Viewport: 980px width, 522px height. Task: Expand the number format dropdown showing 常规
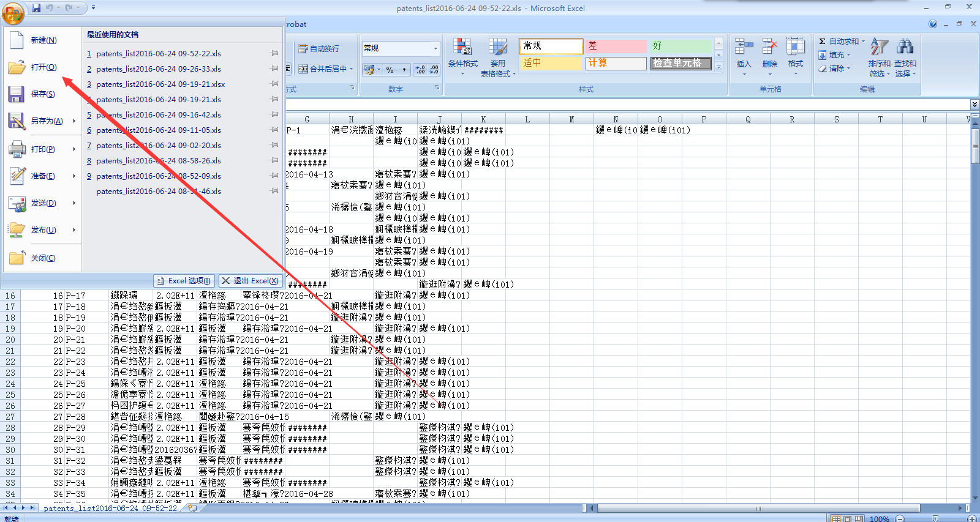click(435, 48)
